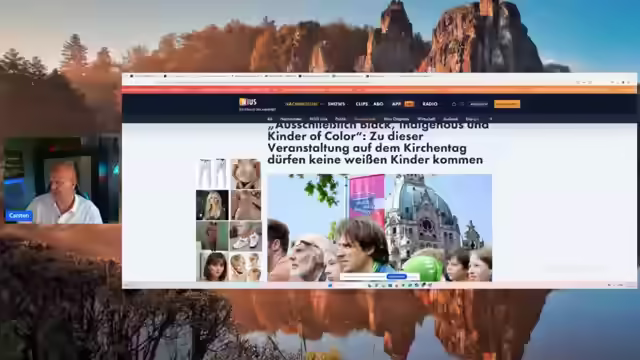This screenshot has width=640, height=360.
Task: Click the Carsten webcam name label
Action: [19, 216]
